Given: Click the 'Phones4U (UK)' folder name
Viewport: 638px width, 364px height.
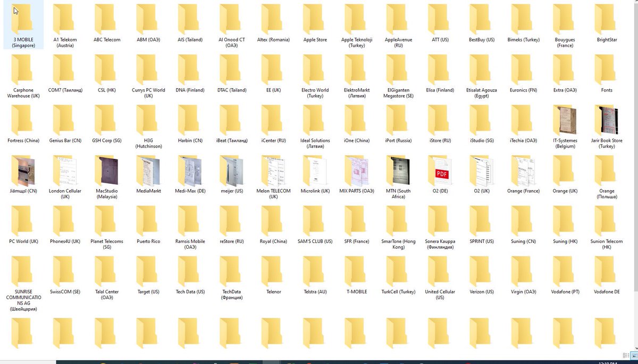Looking at the screenshot, I should (x=65, y=242).
